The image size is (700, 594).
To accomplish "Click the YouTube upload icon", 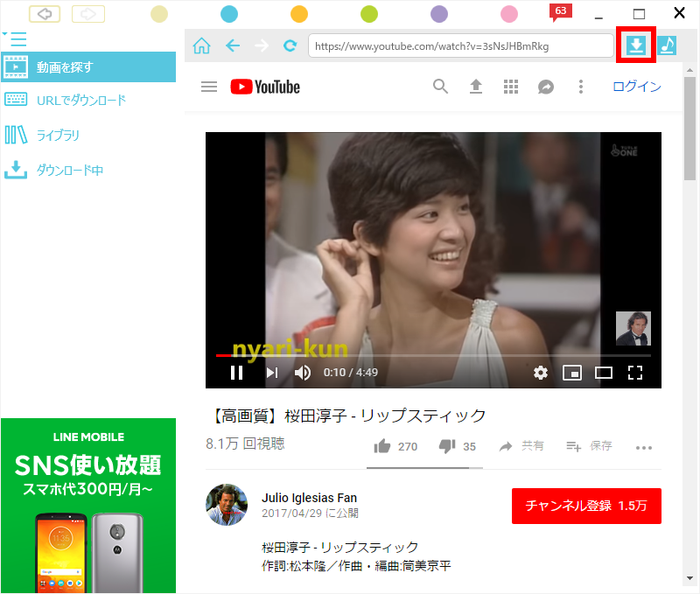I will [x=476, y=86].
